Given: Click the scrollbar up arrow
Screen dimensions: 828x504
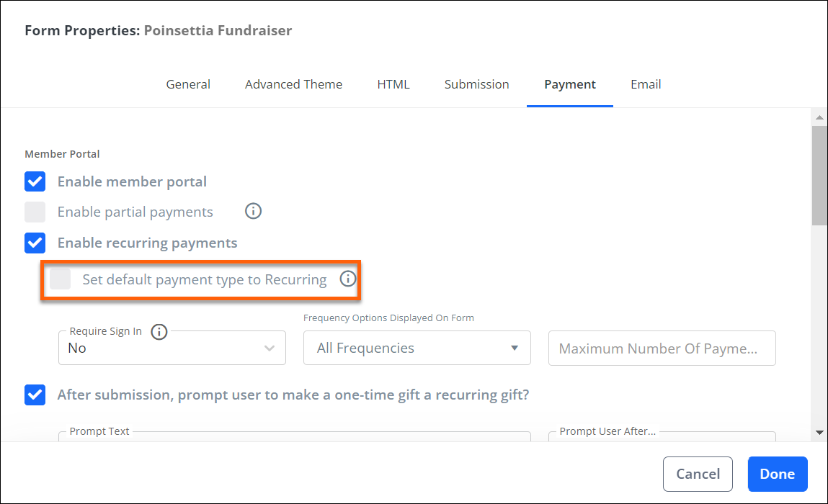Looking at the screenshot, I should tap(819, 117).
